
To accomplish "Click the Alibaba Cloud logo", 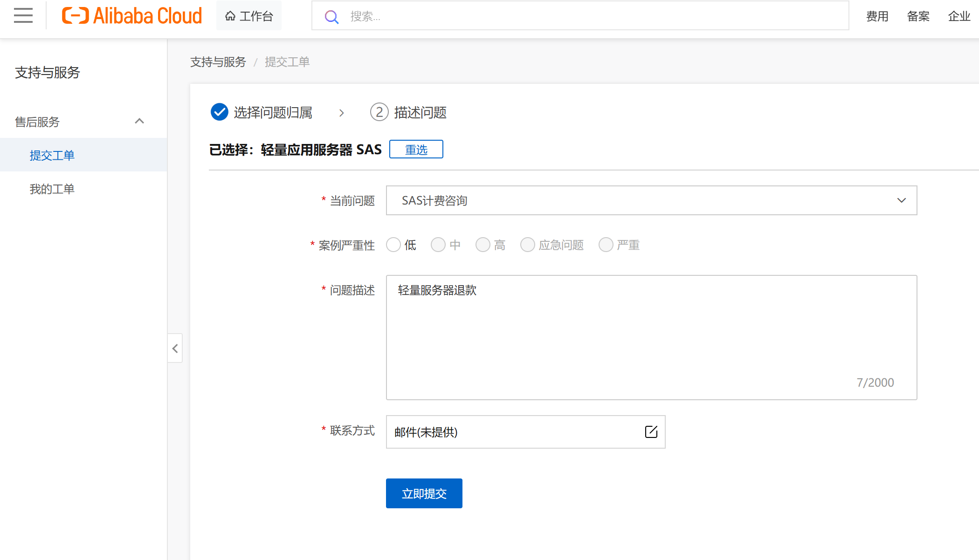I will [x=132, y=16].
